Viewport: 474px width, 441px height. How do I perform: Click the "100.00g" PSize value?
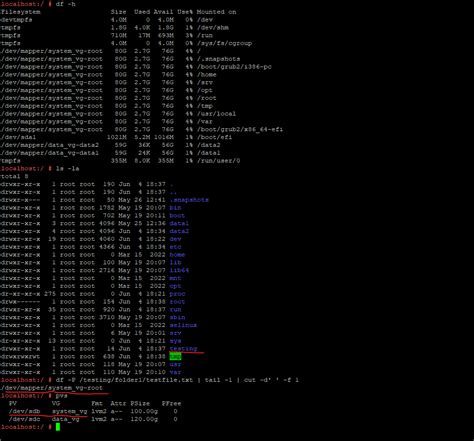click(x=144, y=412)
